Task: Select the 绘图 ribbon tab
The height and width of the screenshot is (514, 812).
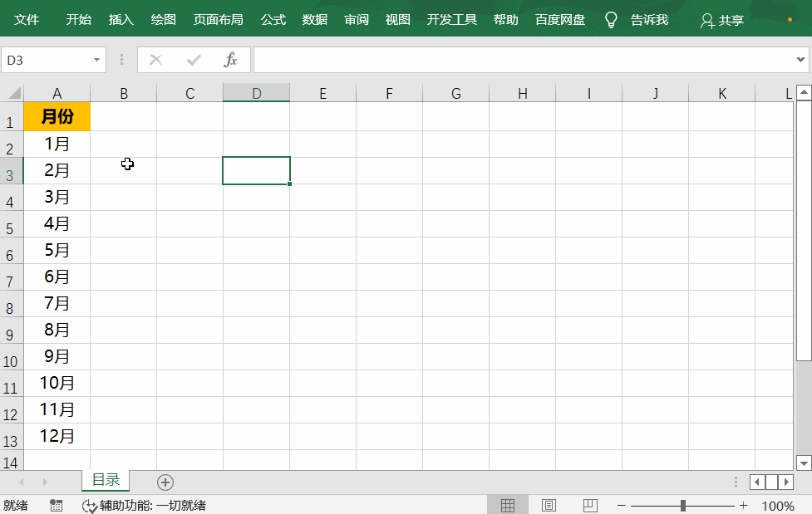Action: click(164, 20)
